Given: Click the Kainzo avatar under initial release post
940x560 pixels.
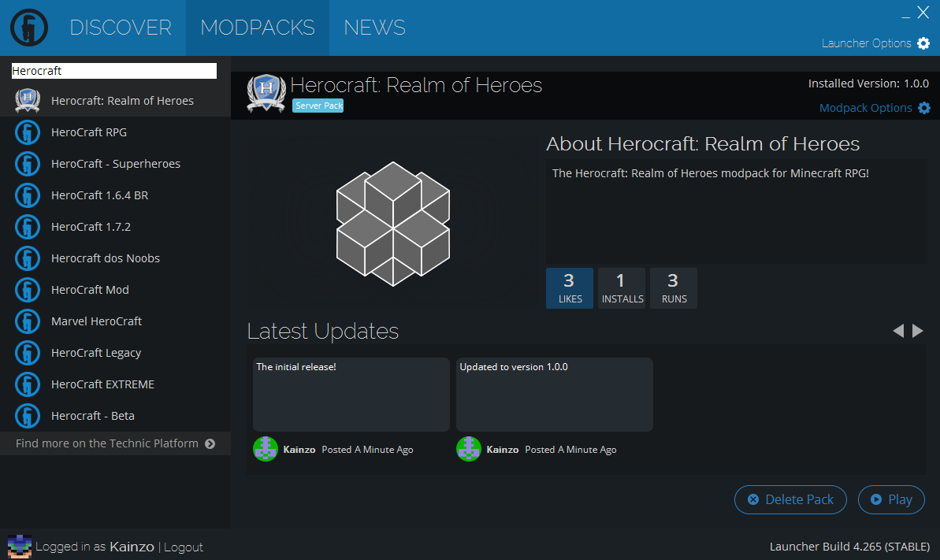Looking at the screenshot, I should click(x=265, y=449).
